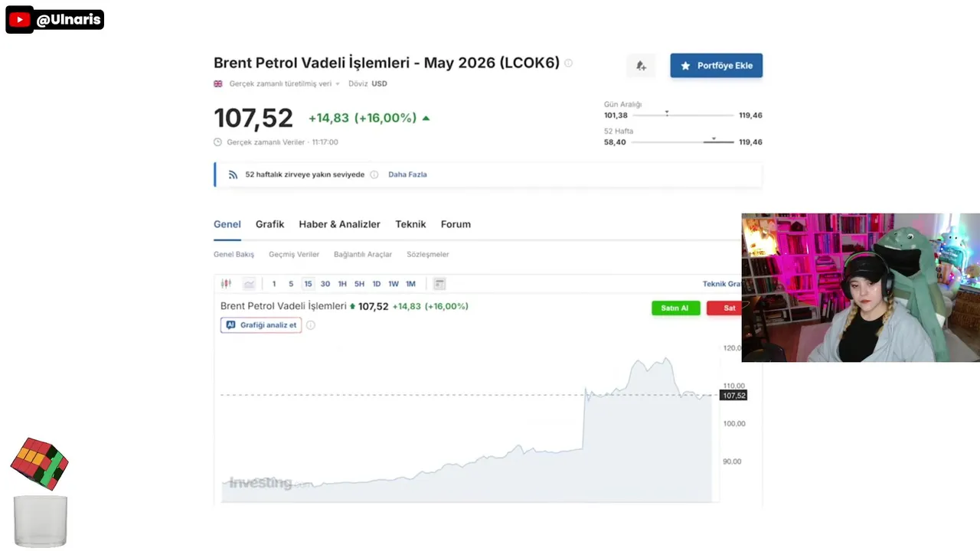Click the add price alert bell icon
The image size is (980, 551).
pos(641,66)
